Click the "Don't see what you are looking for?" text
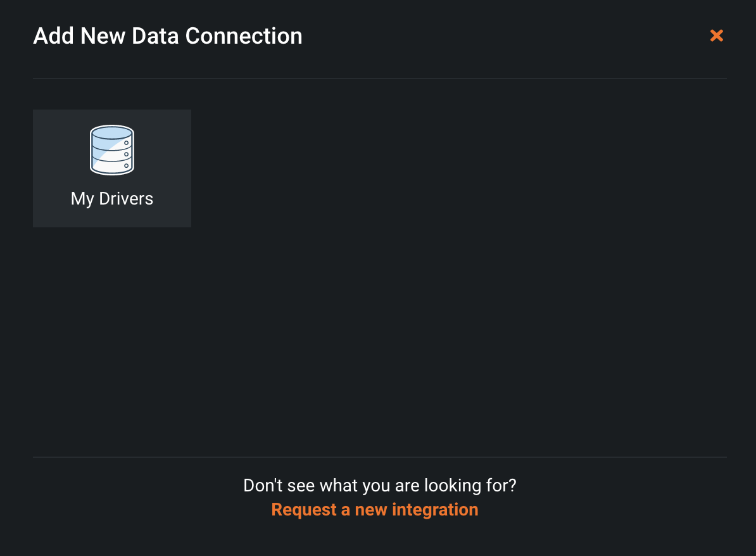The height and width of the screenshot is (556, 756). coord(380,486)
